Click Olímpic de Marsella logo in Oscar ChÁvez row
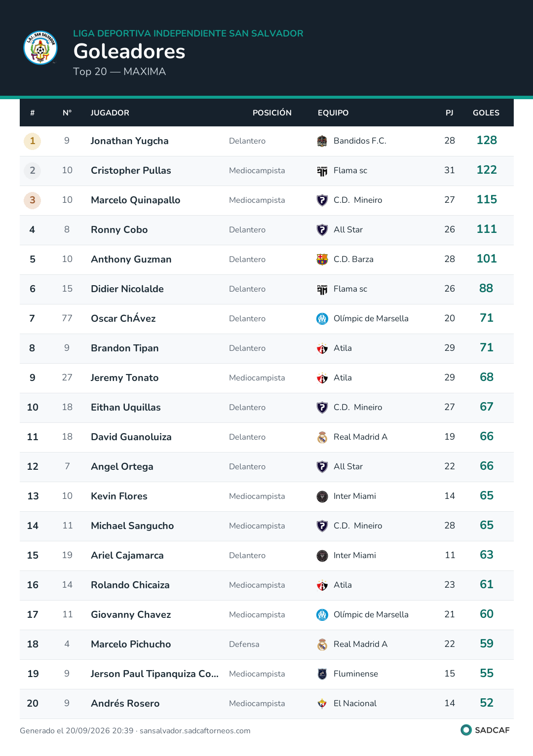This screenshot has width=533, height=756. pyautogui.click(x=322, y=319)
